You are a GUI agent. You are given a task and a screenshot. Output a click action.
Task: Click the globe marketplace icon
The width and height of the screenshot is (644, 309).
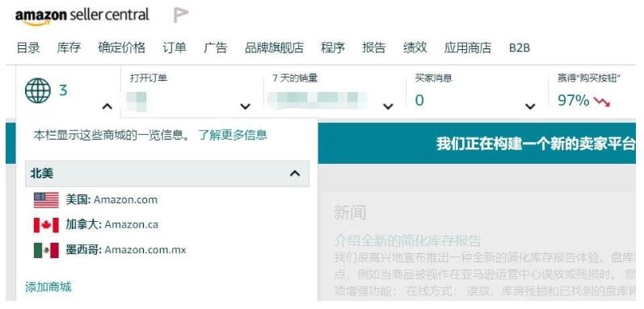[x=38, y=90]
